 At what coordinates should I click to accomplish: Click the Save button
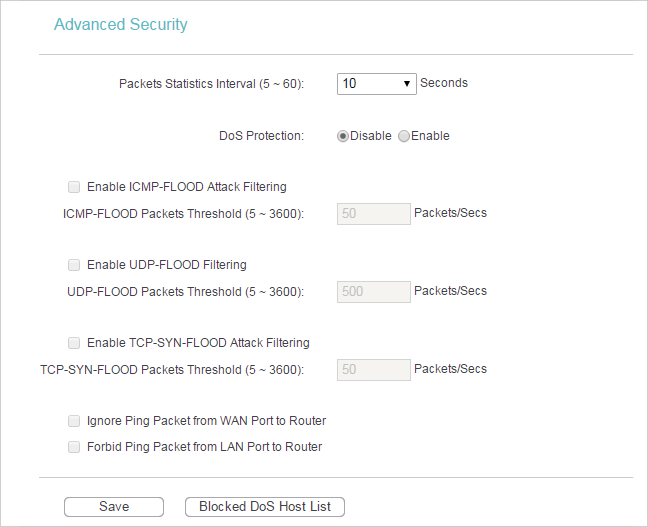[x=114, y=507]
